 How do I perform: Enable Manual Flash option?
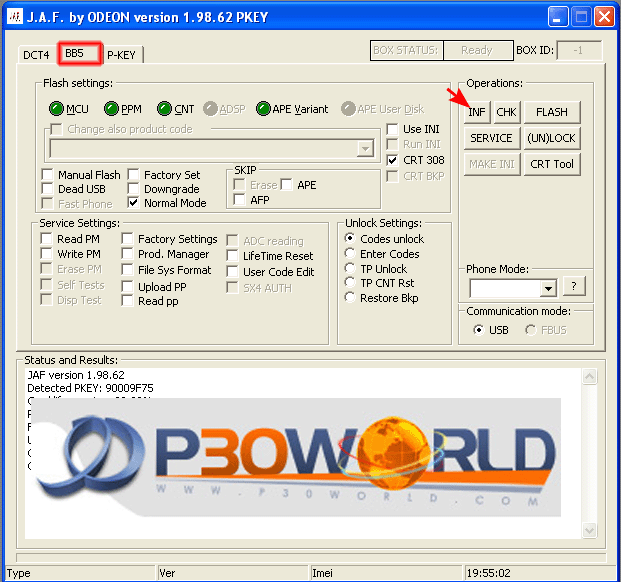[x=47, y=175]
